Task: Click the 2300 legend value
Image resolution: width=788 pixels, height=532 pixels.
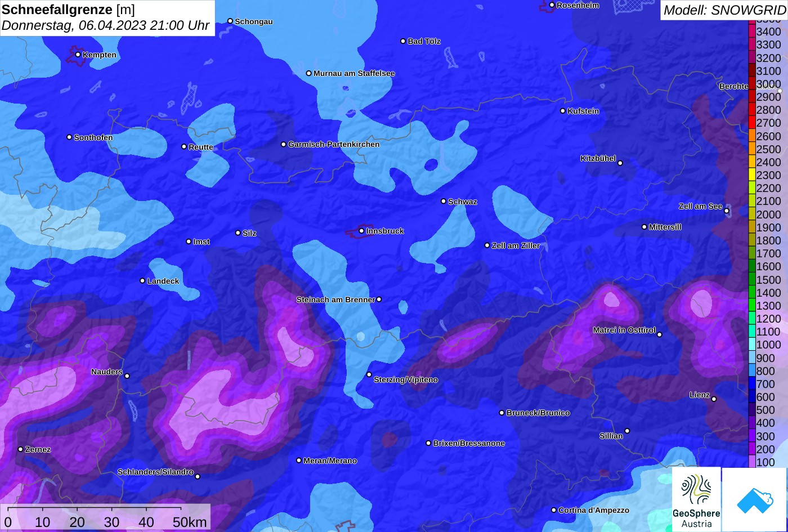Action: tap(769, 176)
